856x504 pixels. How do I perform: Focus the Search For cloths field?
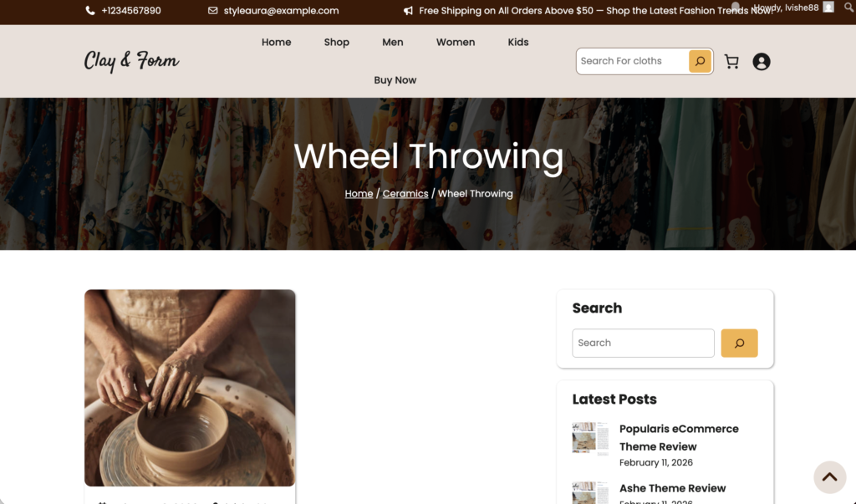pos(632,61)
